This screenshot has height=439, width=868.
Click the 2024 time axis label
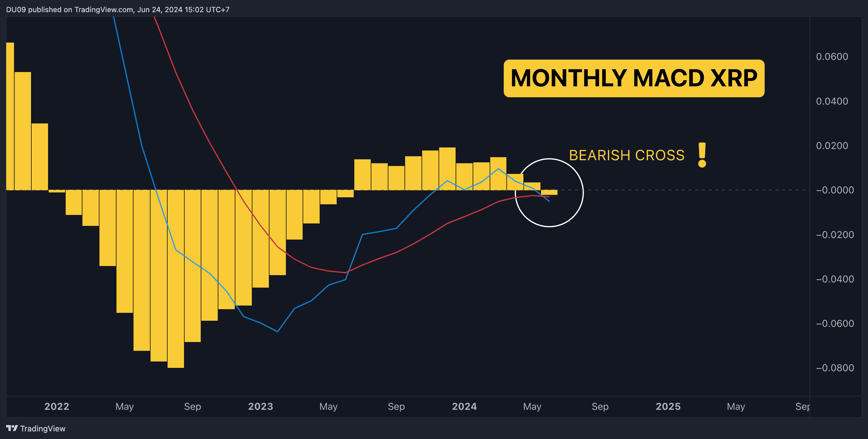pos(464,406)
